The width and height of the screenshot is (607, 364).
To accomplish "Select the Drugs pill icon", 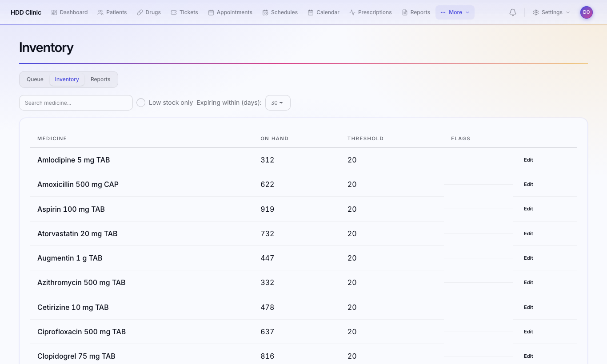I will pyautogui.click(x=140, y=12).
